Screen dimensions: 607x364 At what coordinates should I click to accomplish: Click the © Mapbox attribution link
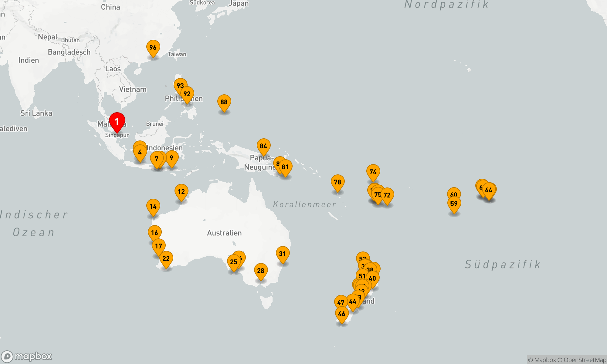(x=542, y=360)
